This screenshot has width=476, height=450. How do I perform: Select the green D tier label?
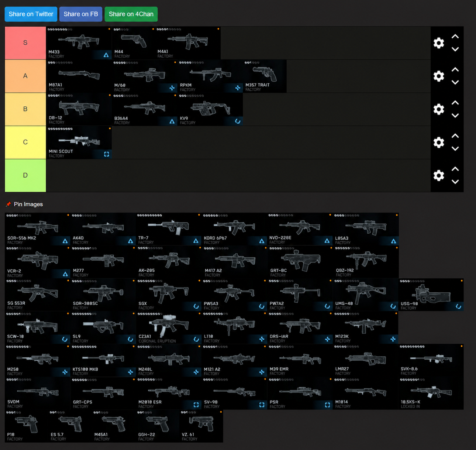coord(25,175)
